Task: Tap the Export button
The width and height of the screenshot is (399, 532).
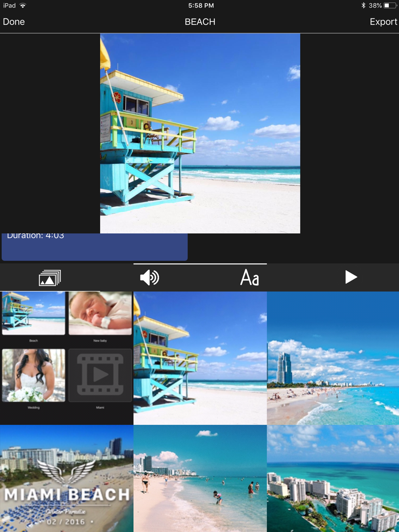Action: [383, 22]
